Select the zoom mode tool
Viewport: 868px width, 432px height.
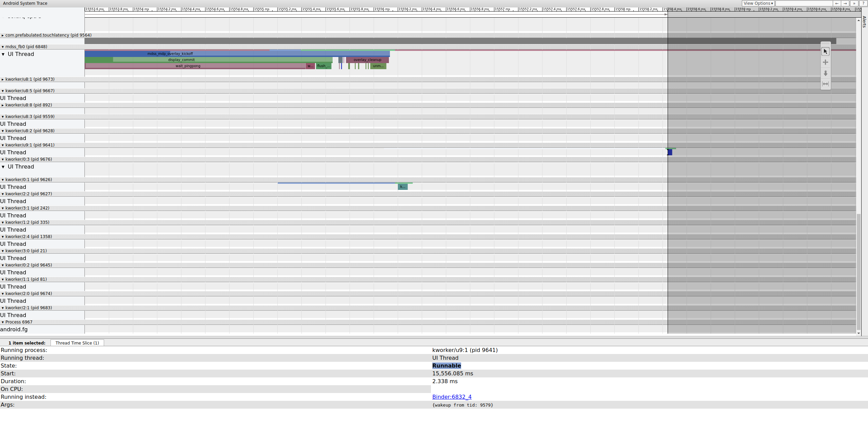click(x=825, y=73)
